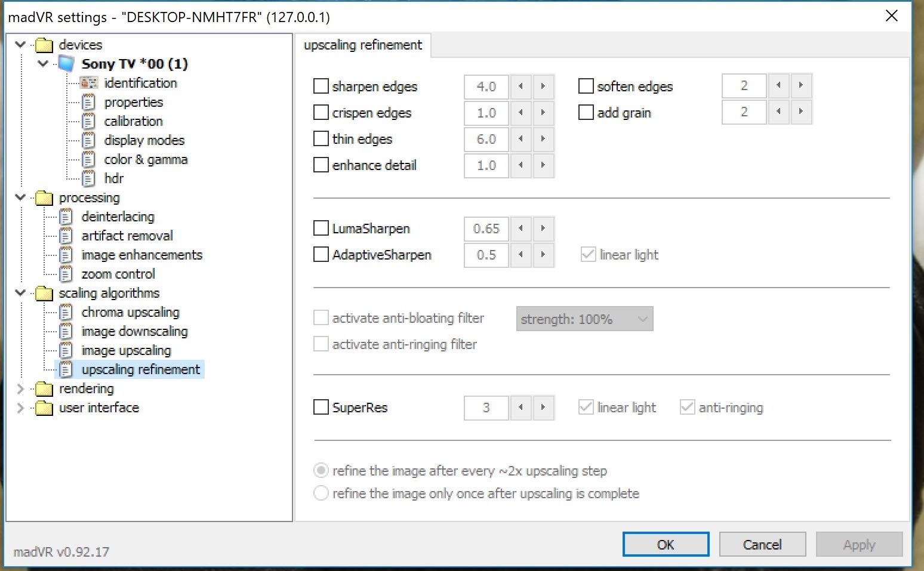Collapse the devices tree node
Viewport: 924px width, 571px height.
click(20, 44)
